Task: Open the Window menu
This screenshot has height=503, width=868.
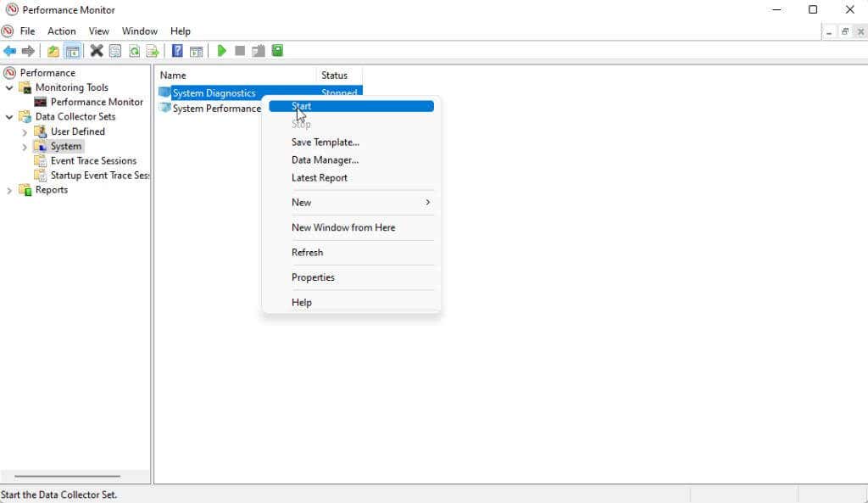Action: [140, 31]
